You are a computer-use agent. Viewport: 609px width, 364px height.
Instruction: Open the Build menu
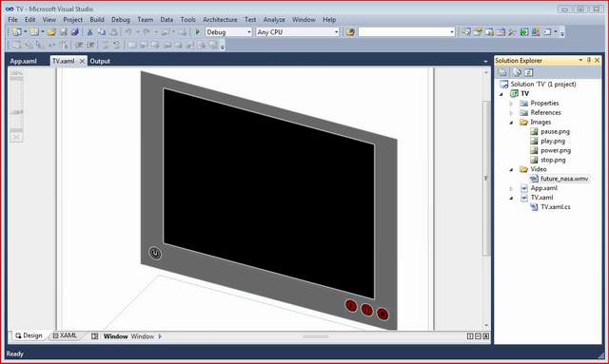(x=97, y=19)
